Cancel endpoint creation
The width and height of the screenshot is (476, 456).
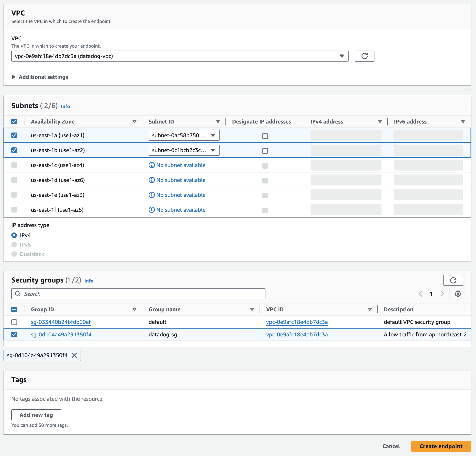tap(391, 446)
